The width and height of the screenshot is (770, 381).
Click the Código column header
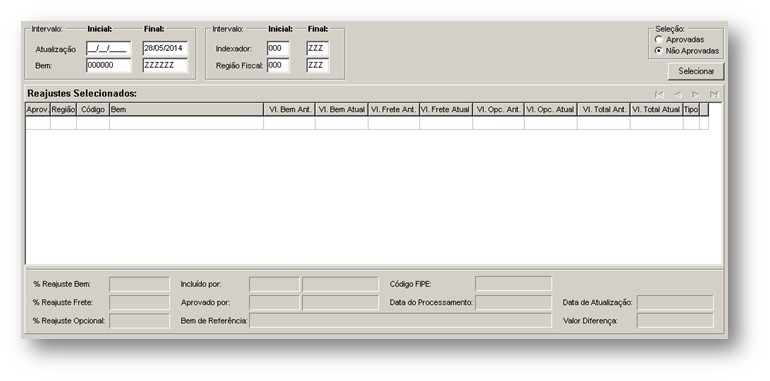(93, 109)
